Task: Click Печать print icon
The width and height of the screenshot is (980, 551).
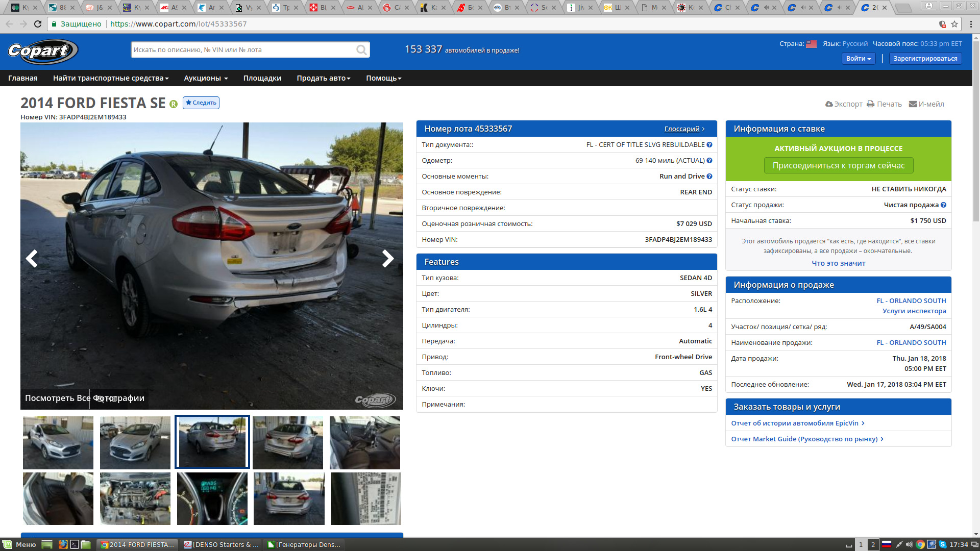Action: (x=871, y=104)
